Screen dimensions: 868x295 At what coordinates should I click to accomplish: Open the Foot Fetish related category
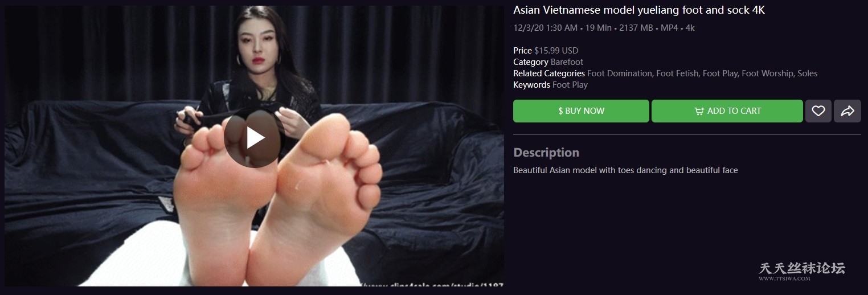[x=677, y=73]
